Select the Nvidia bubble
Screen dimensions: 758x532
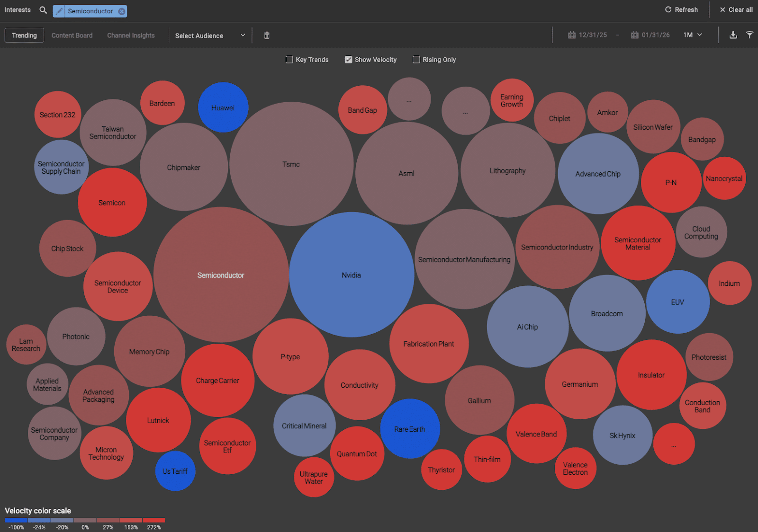click(x=352, y=275)
